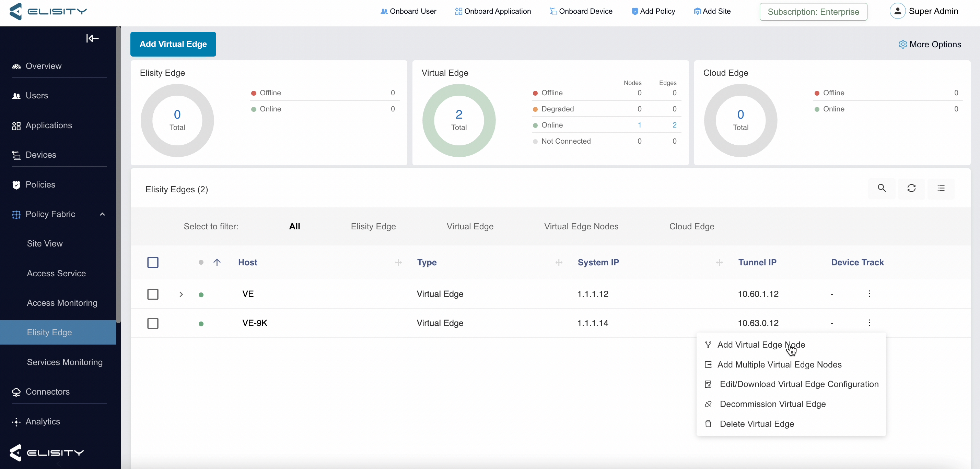Open three-dot menu for VE-9K row
980x469 pixels.
tap(869, 323)
